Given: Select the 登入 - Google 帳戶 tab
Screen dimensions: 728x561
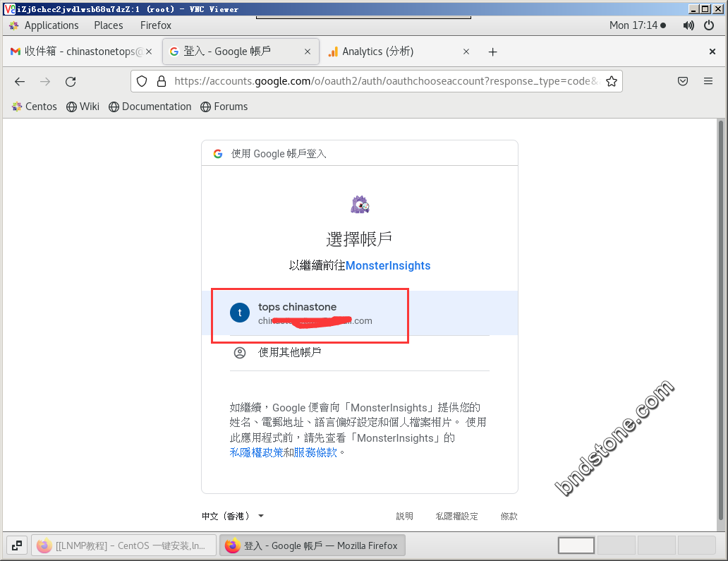Looking at the screenshot, I should (x=241, y=52).
